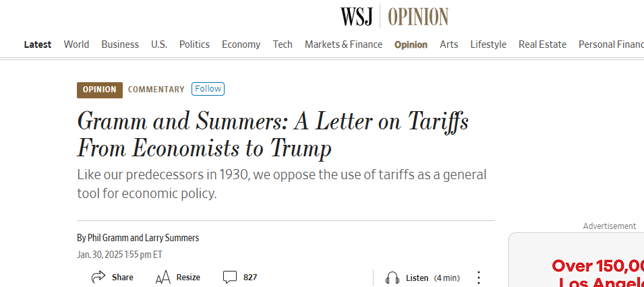Toggle the Follow button for Commentary

[x=208, y=89]
